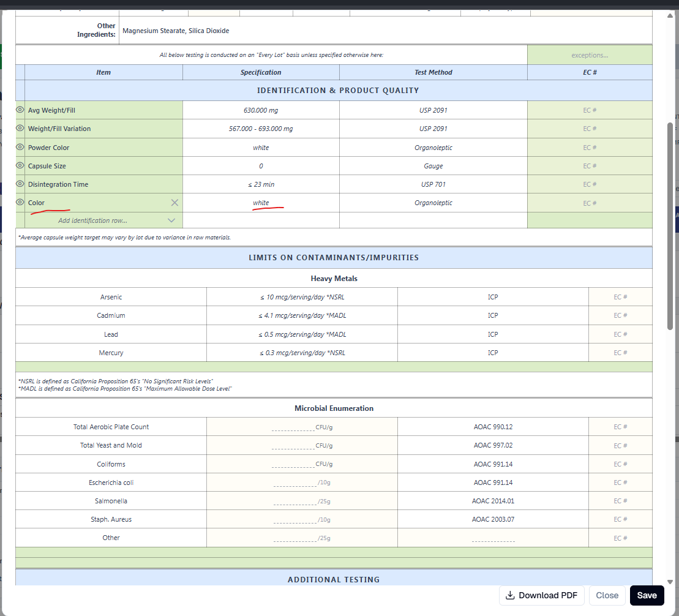Click the vertical scrollbar thumb
The height and width of the screenshot is (616, 679).
point(670,226)
